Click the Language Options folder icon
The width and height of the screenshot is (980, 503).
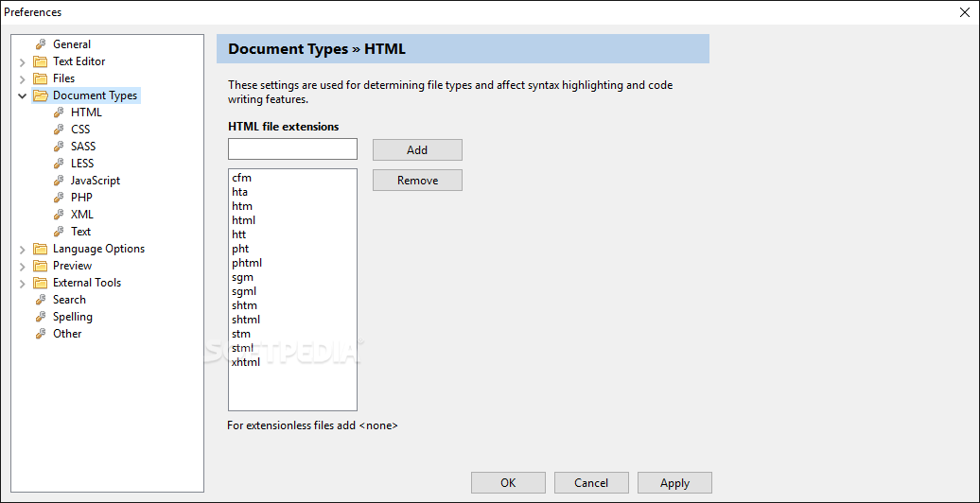[41, 249]
